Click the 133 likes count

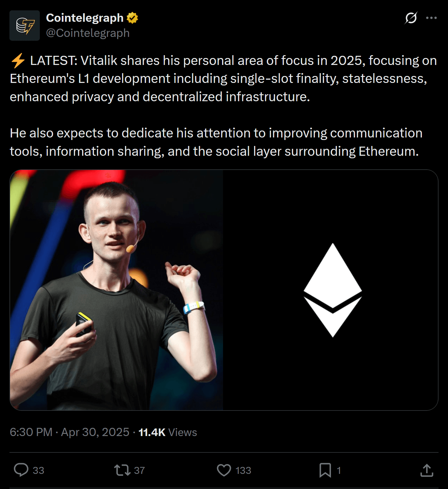click(243, 470)
